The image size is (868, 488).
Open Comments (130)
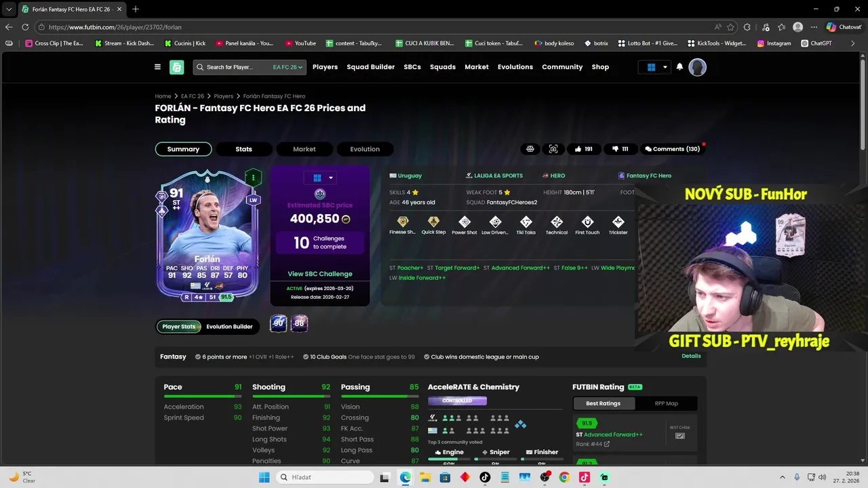click(x=672, y=149)
